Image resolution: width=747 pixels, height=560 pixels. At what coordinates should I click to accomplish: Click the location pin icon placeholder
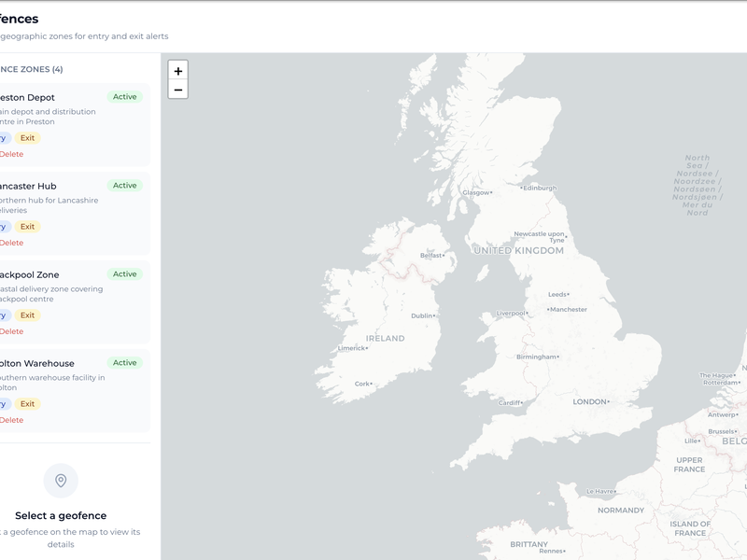(61, 481)
